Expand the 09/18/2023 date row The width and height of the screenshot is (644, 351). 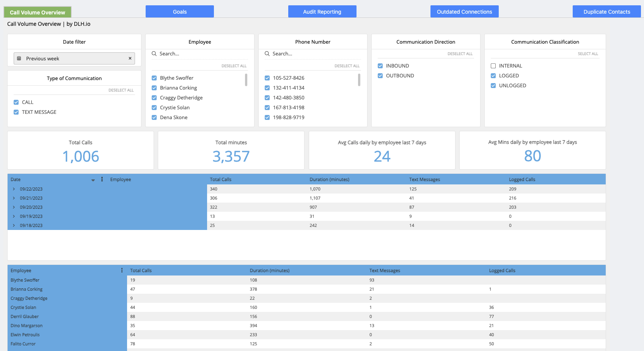click(x=14, y=225)
